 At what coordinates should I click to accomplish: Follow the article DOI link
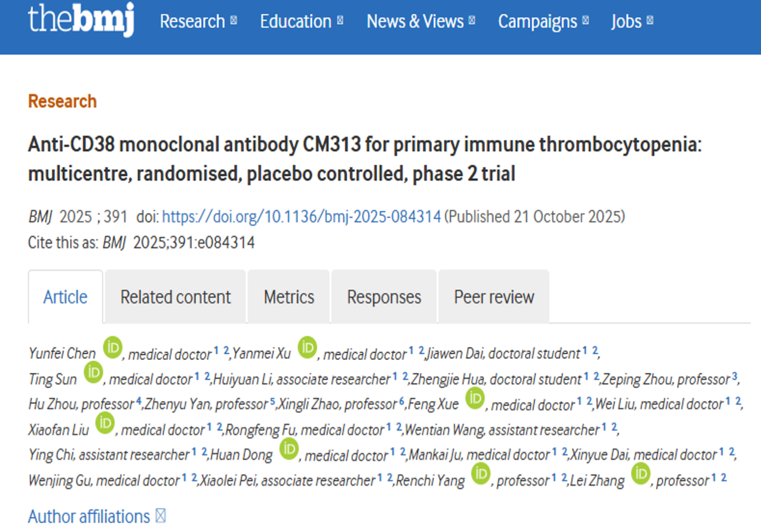pyautogui.click(x=301, y=217)
